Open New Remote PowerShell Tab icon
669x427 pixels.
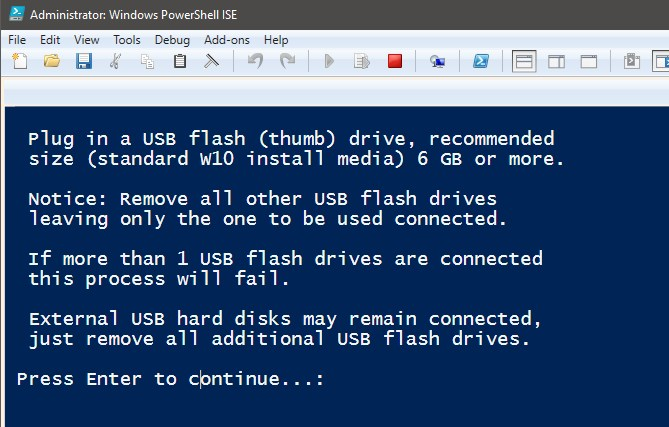pos(437,61)
